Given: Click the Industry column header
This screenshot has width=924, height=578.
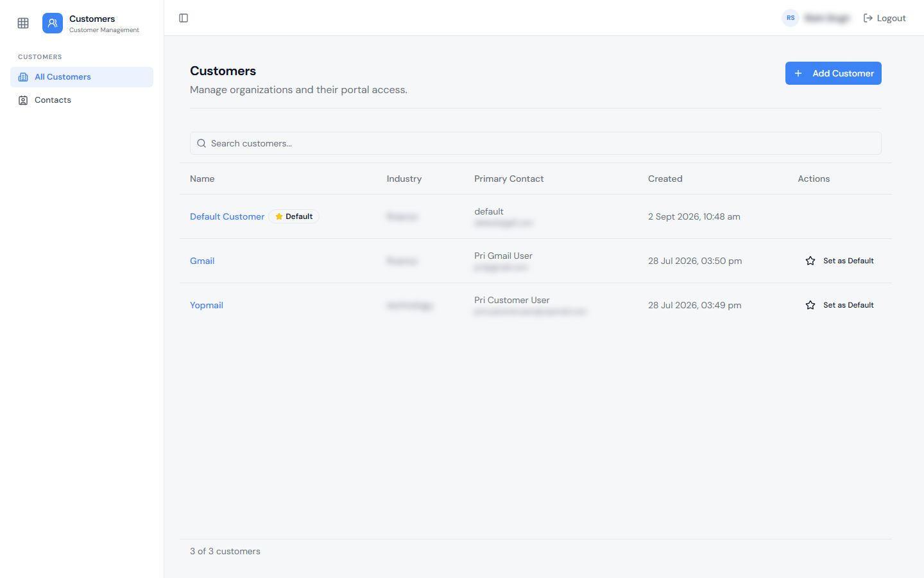Looking at the screenshot, I should tap(404, 179).
